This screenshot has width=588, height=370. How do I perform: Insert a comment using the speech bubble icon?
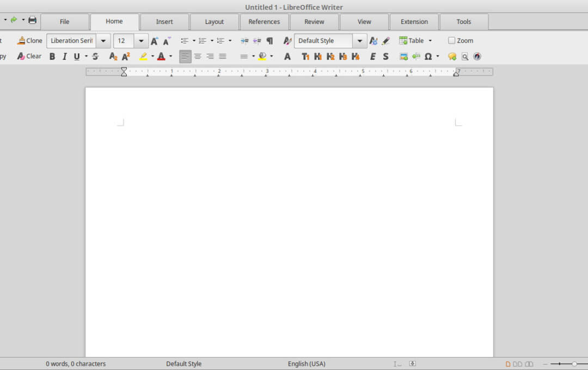pos(452,57)
